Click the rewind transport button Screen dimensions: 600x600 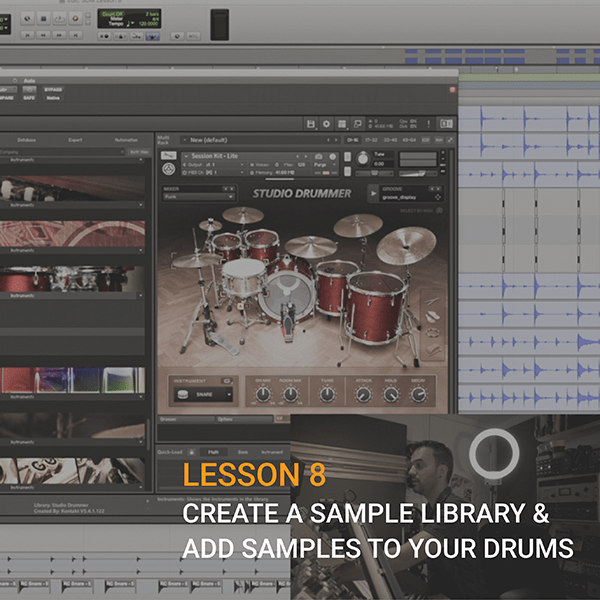[43, 35]
